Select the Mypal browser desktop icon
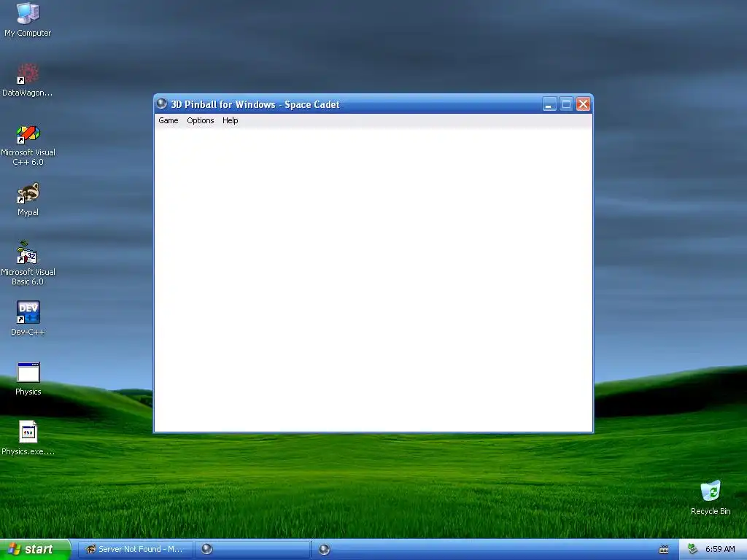Screen dimensions: 747x560 28,200
